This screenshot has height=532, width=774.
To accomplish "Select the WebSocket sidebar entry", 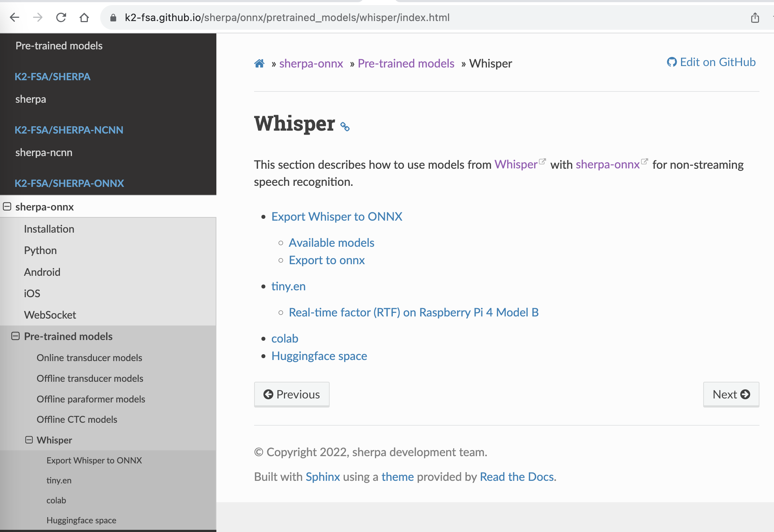I will [x=50, y=315].
